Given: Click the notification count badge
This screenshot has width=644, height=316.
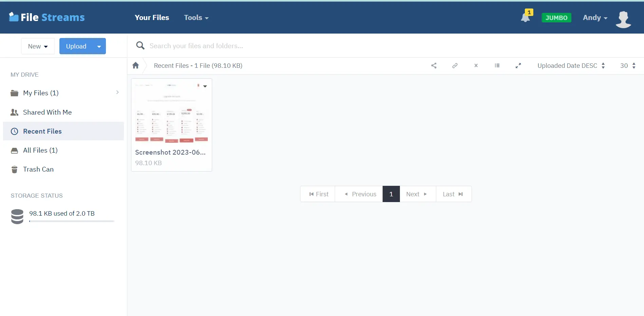Looking at the screenshot, I should [x=529, y=12].
